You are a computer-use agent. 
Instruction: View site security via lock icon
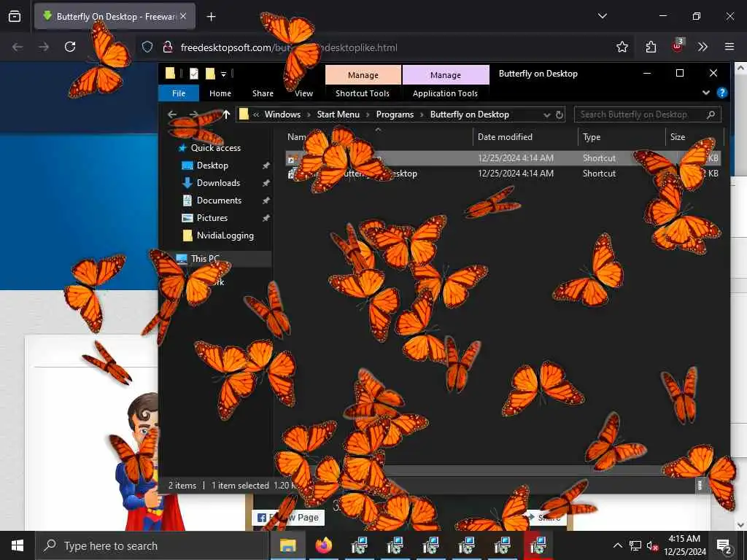point(167,47)
